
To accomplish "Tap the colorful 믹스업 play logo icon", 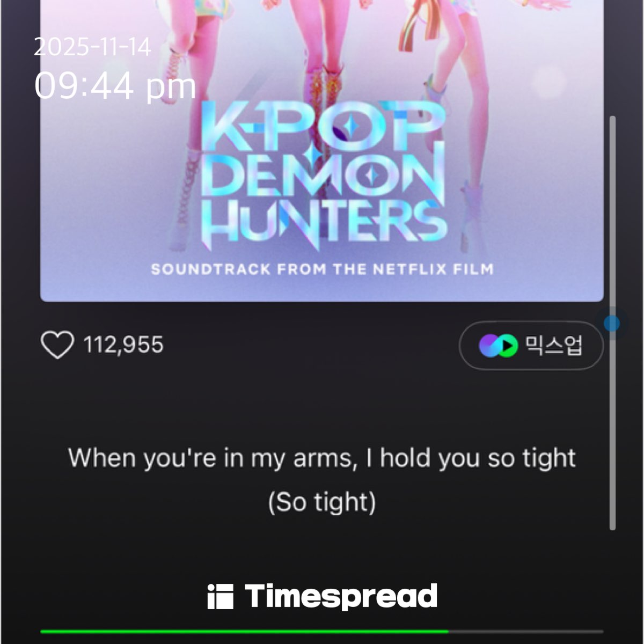I will point(498,346).
